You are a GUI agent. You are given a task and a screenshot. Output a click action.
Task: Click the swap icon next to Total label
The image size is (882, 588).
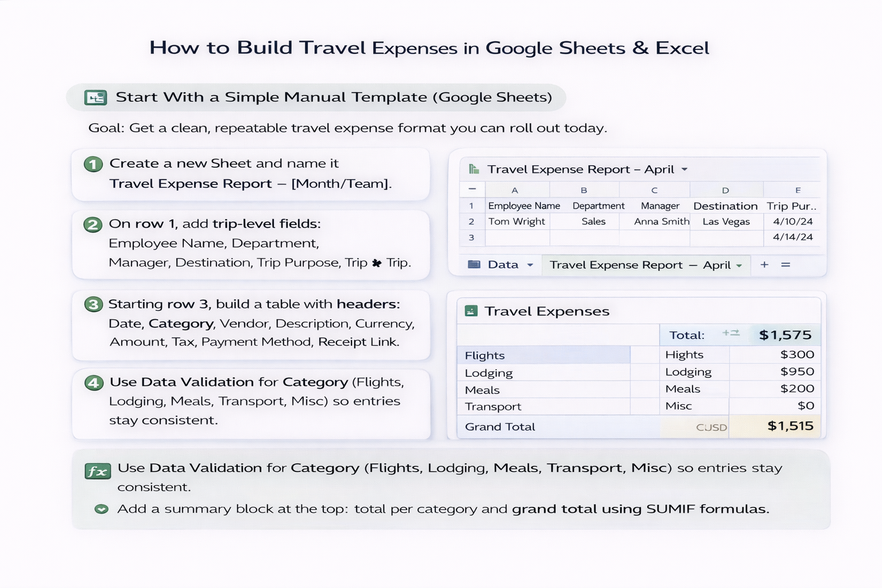click(x=730, y=333)
